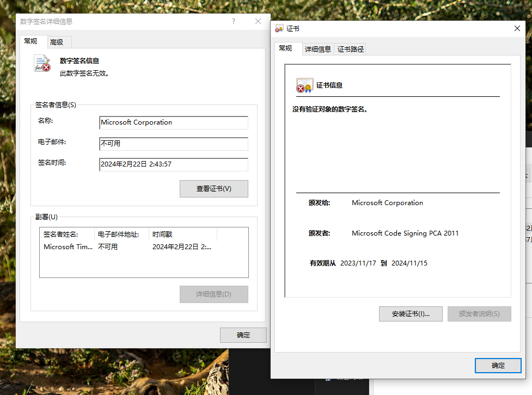Close the certificate window
This screenshot has height=395, width=532.
(517, 28)
